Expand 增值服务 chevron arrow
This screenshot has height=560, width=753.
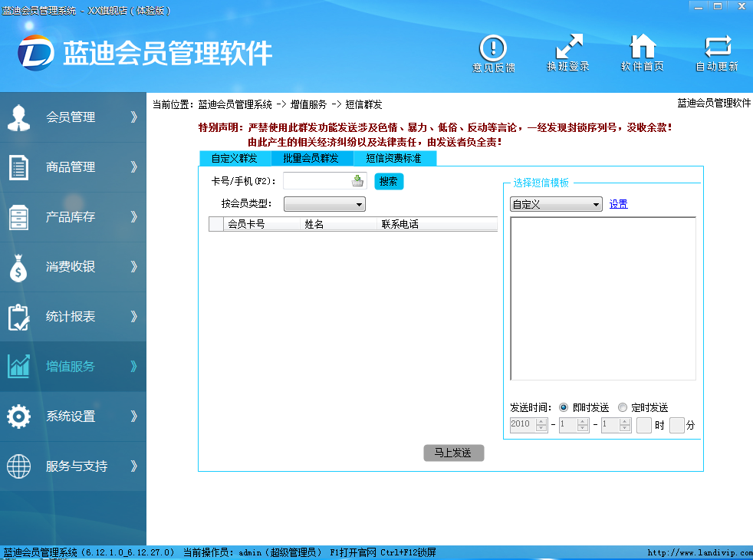pos(134,367)
